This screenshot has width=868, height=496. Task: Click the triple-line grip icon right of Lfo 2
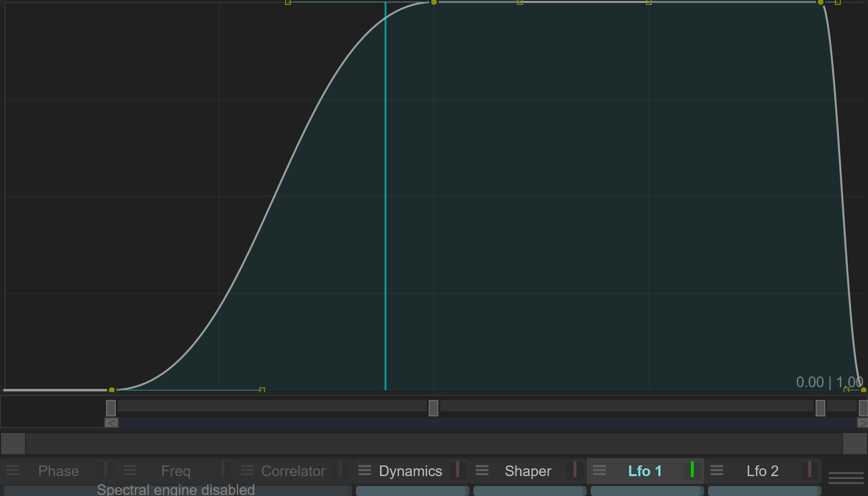[846, 478]
